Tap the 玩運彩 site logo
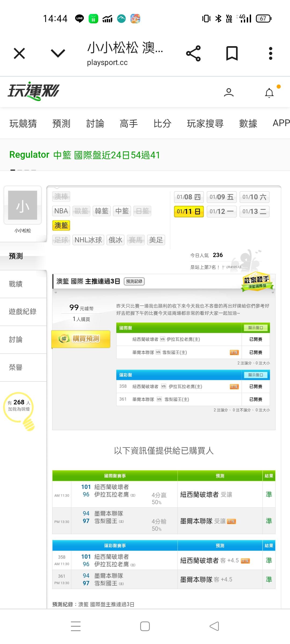Screen dimensions: 290x644 [34, 91]
